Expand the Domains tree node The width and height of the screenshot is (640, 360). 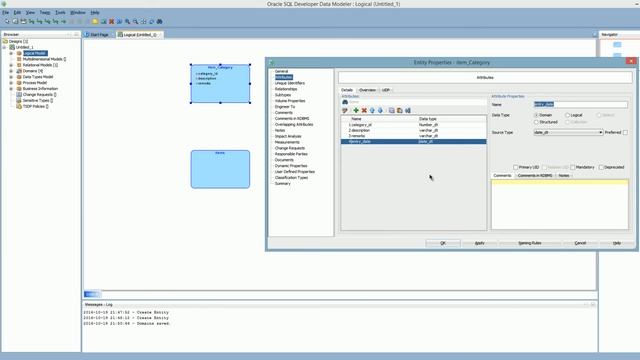11,71
